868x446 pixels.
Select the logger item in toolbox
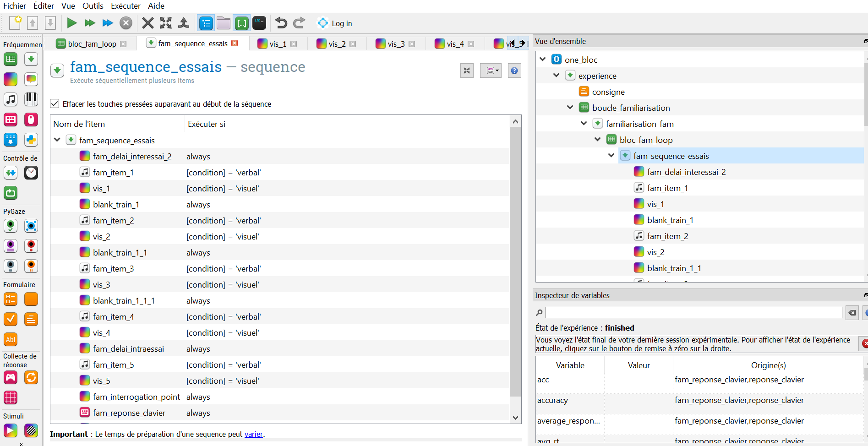[11, 140]
